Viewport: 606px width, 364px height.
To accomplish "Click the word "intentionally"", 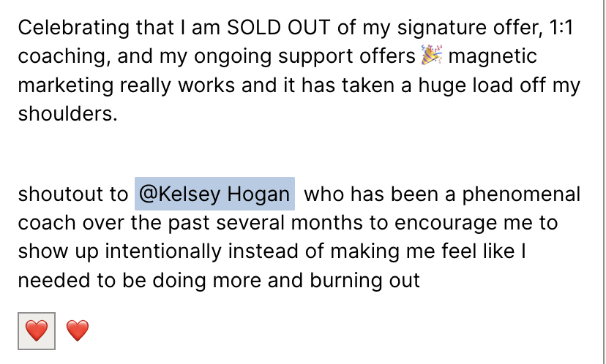I will tap(163, 251).
